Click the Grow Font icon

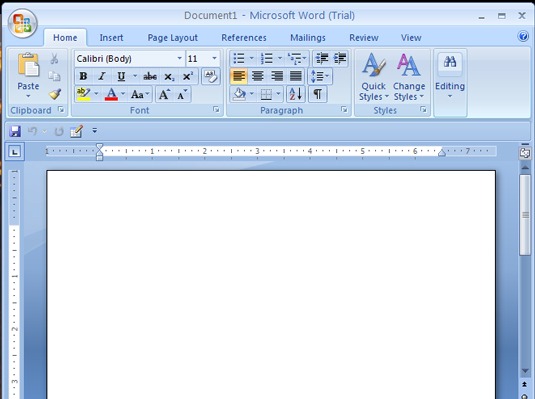(164, 95)
